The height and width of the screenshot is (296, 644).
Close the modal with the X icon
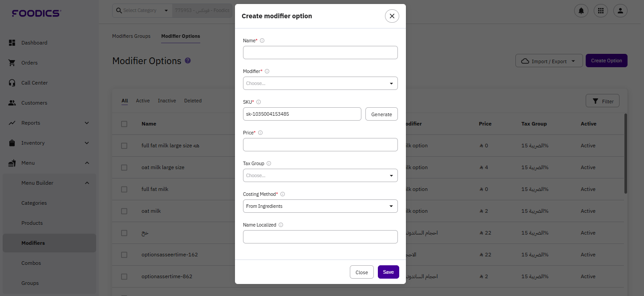(x=392, y=16)
